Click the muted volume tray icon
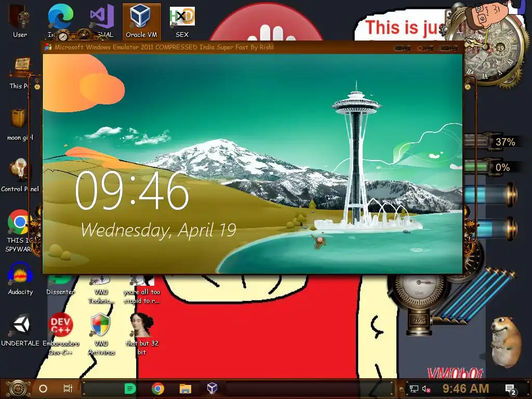The width and height of the screenshot is (532, 399). point(426,389)
